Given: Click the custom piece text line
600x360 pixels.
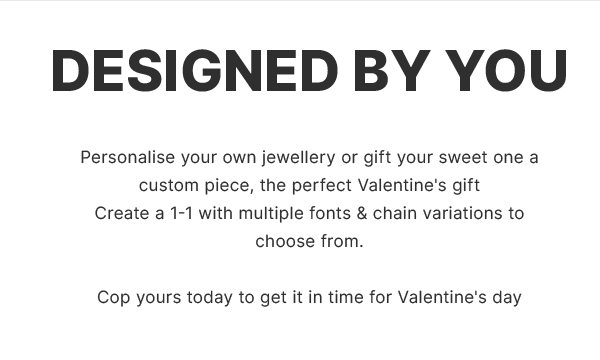Looking at the screenshot, I should click(309, 186).
